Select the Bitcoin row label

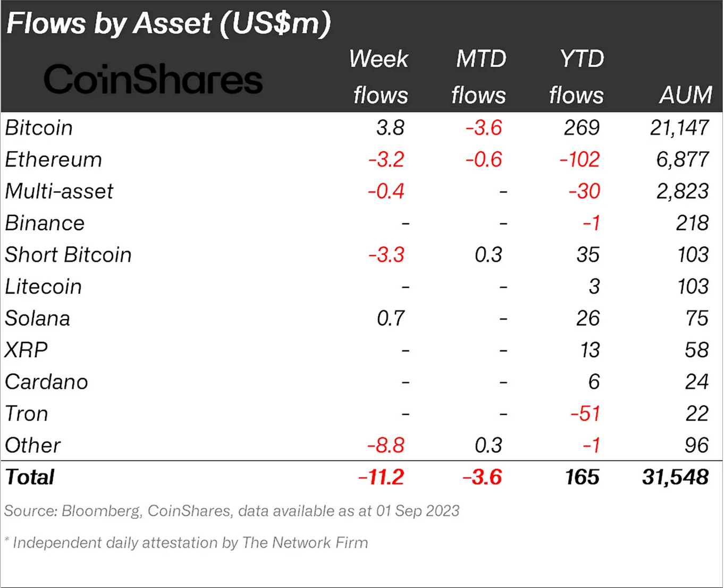pyautogui.click(x=39, y=128)
